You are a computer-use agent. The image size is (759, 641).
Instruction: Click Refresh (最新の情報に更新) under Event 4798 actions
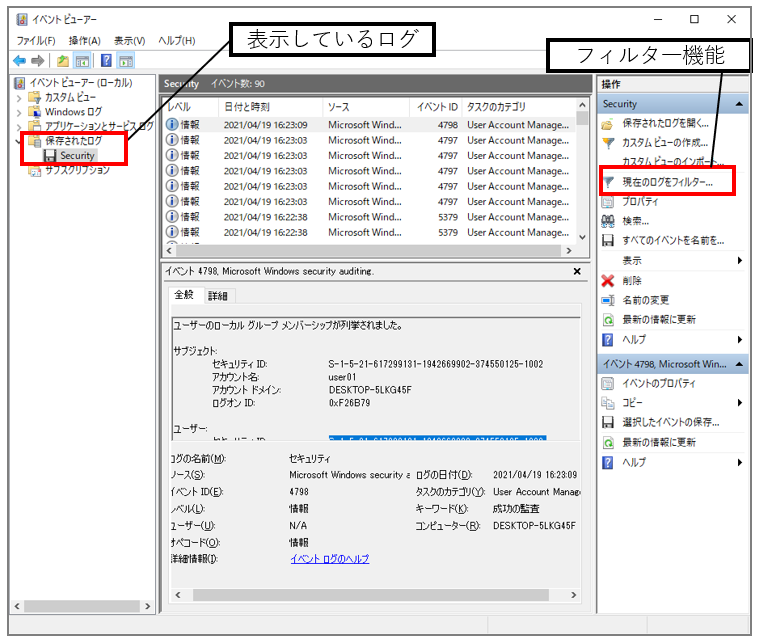(658, 442)
